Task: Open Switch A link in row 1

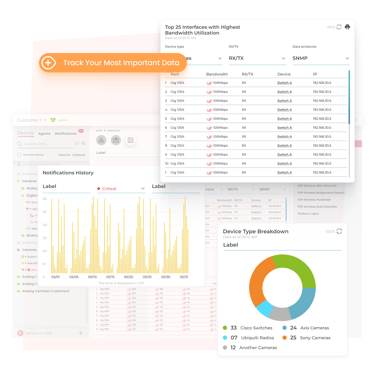Action: click(x=284, y=83)
